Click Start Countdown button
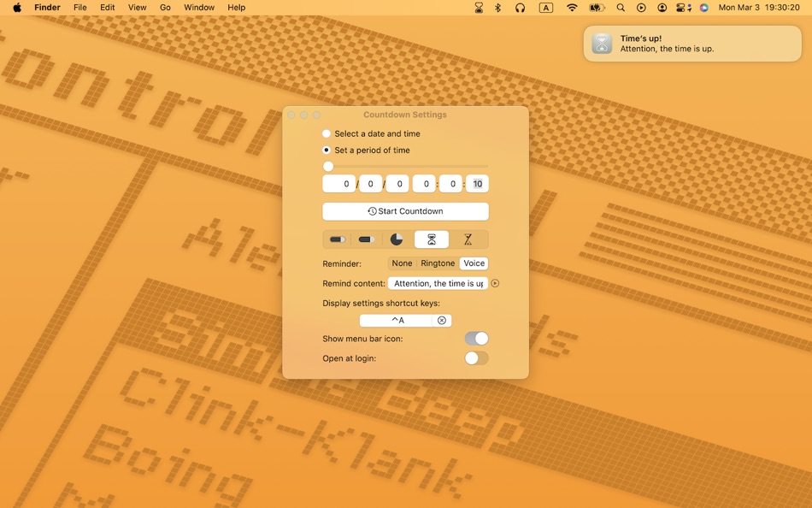 405,211
